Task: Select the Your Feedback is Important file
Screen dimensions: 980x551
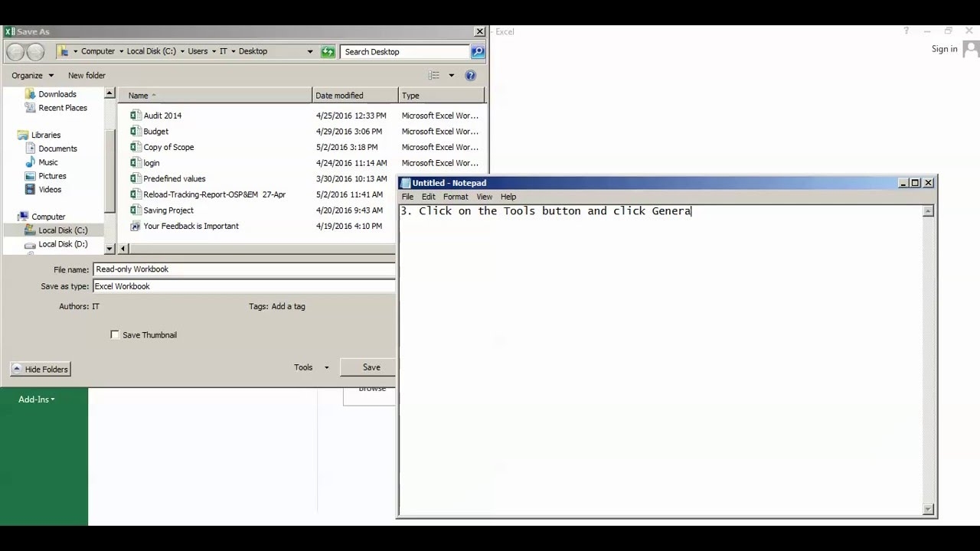Action: coord(191,227)
